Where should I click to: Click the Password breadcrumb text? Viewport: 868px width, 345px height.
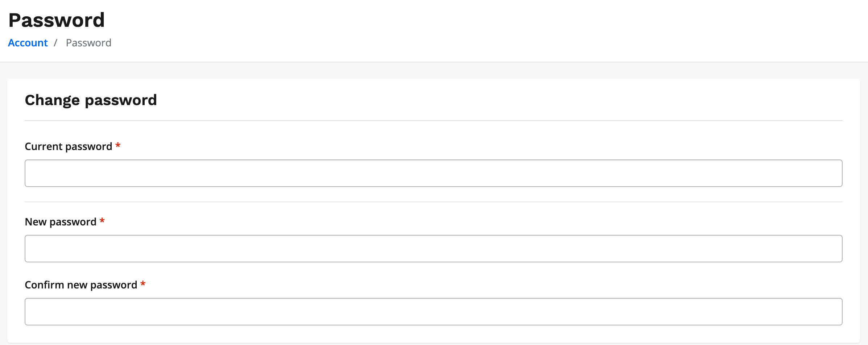88,43
